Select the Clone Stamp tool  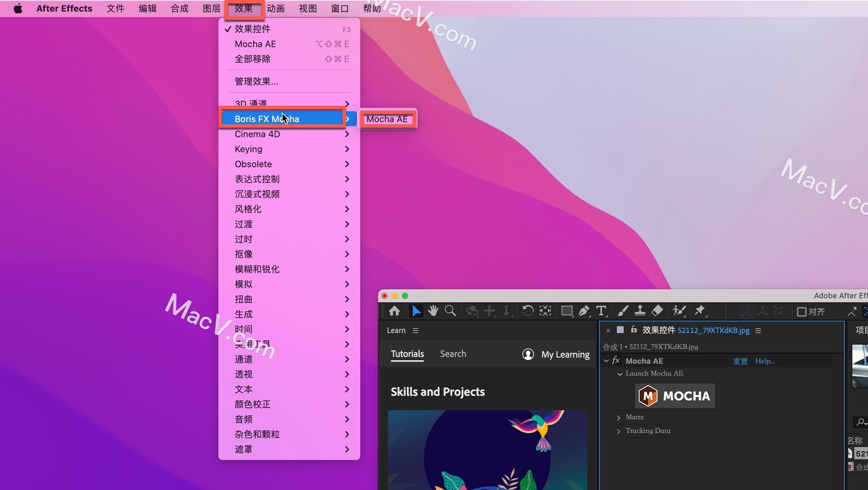pyautogui.click(x=640, y=311)
